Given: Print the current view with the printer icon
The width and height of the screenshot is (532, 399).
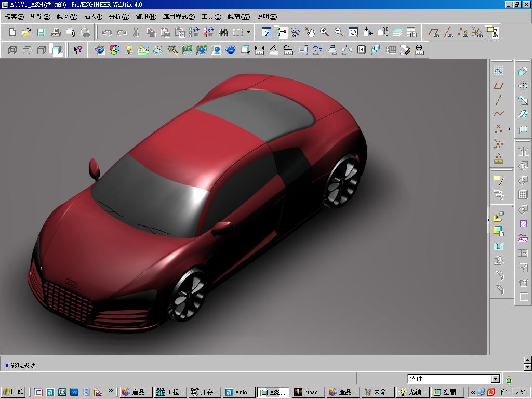Looking at the screenshot, I should [56, 32].
